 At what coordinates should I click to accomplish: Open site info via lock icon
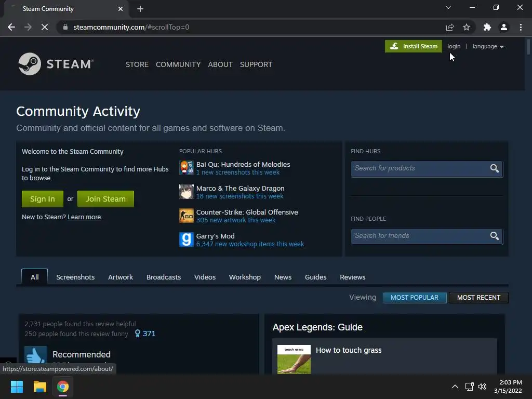(65, 27)
